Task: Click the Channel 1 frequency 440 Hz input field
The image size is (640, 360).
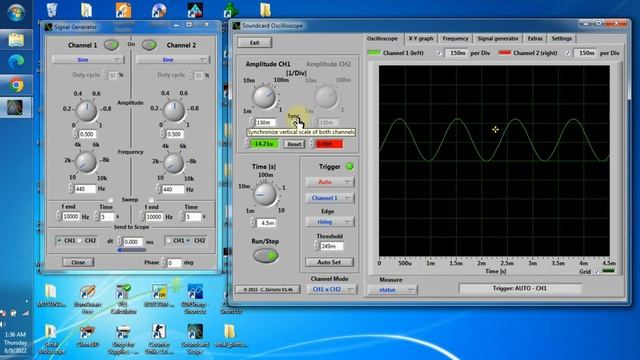Action: pos(85,189)
